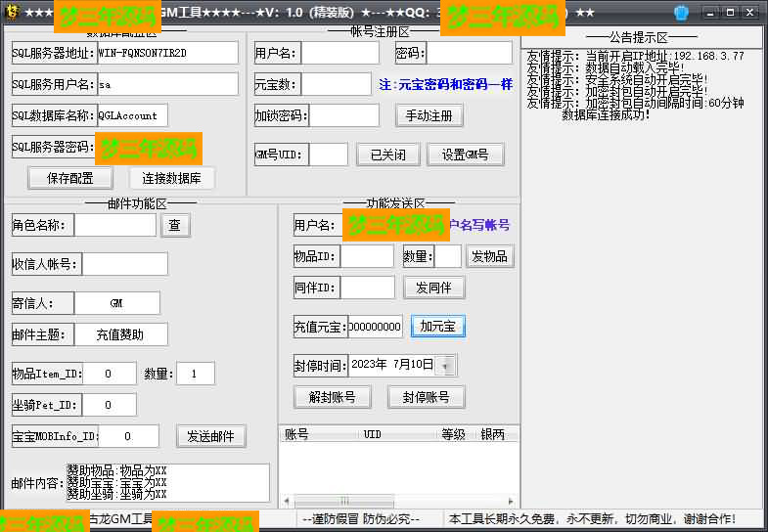Click the 本工具长期永久免费 status text

(x=593, y=518)
